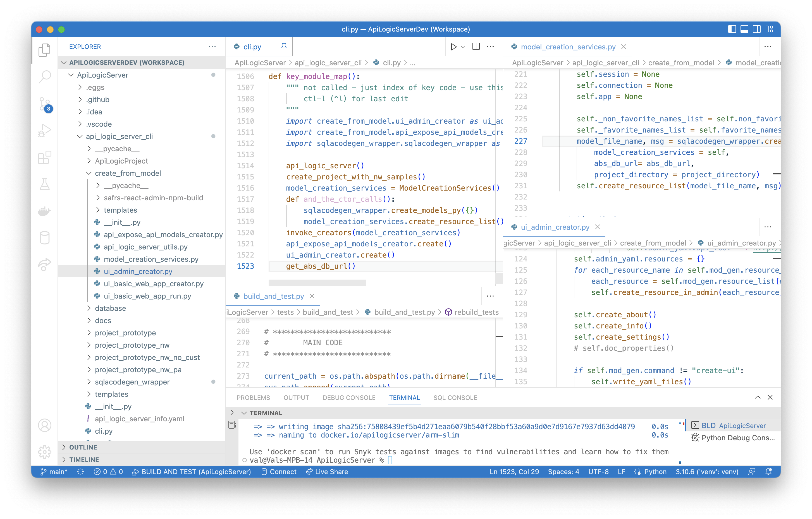
Task: Open more actions for the build_and_test editor group
Action: (x=490, y=296)
